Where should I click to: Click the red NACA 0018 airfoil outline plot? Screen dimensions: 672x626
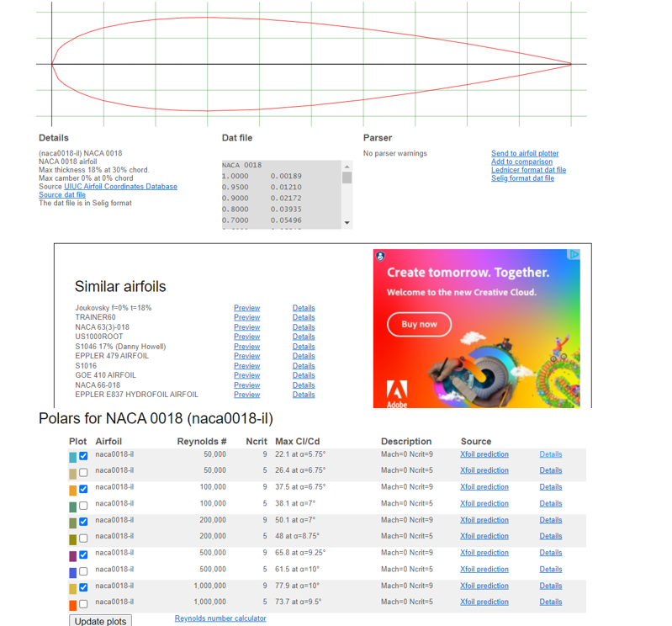[311, 64]
